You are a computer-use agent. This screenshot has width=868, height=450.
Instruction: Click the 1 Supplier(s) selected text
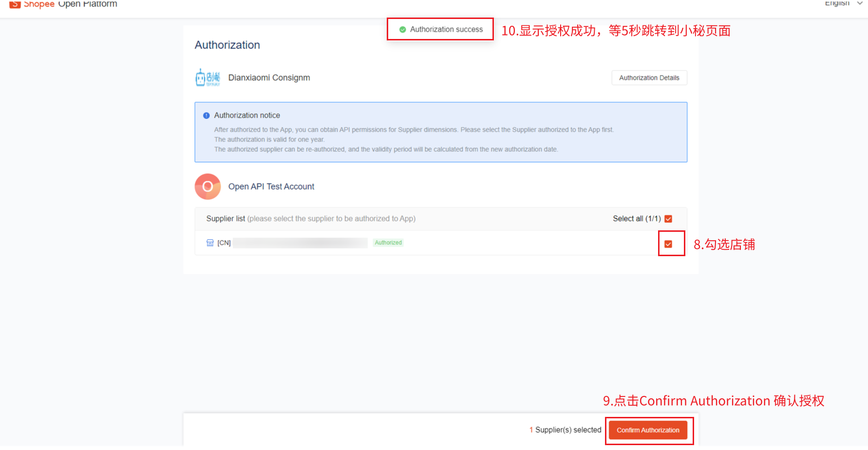pyautogui.click(x=566, y=430)
